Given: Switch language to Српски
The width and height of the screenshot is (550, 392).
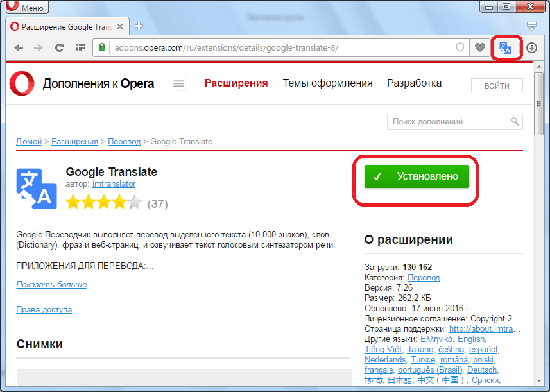Looking at the screenshot, I should point(485,380).
